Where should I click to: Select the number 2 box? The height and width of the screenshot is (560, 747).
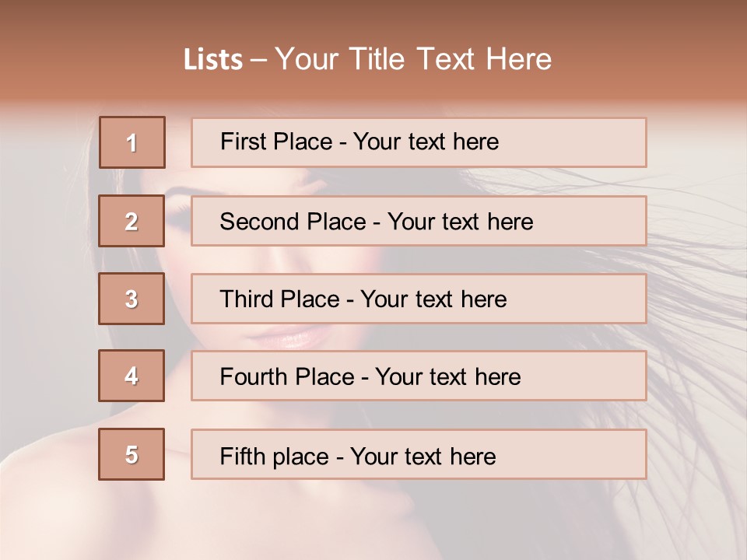click(132, 221)
